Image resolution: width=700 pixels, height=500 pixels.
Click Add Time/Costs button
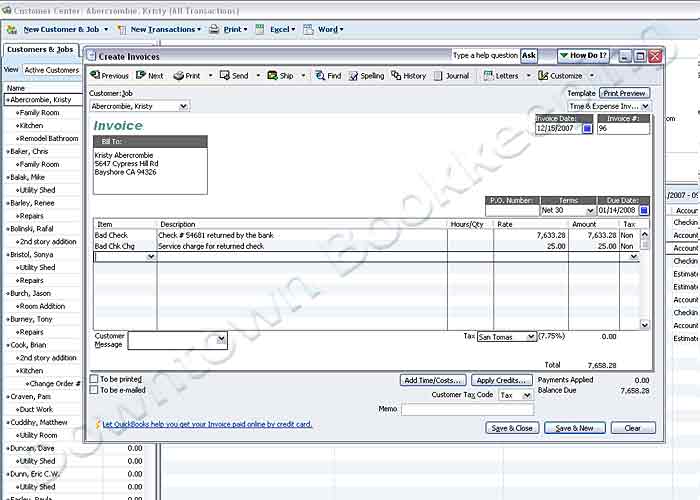pos(433,380)
